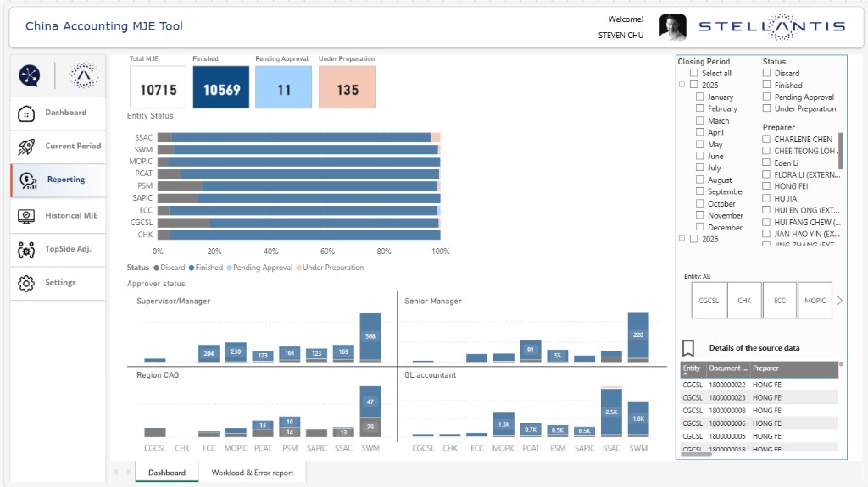The image size is (868, 487).
Task: Click the TopSide Adj. people-gear icon
Action: click(26, 250)
